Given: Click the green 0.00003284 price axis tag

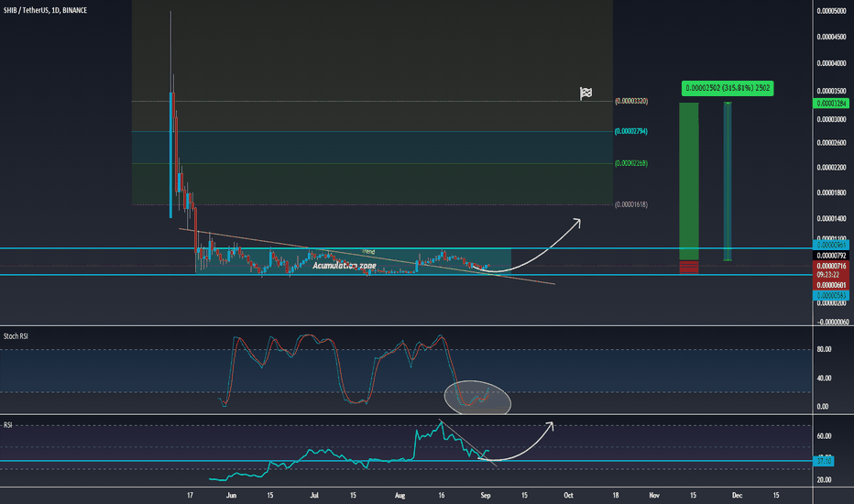Looking at the screenshot, I should pos(830,104).
